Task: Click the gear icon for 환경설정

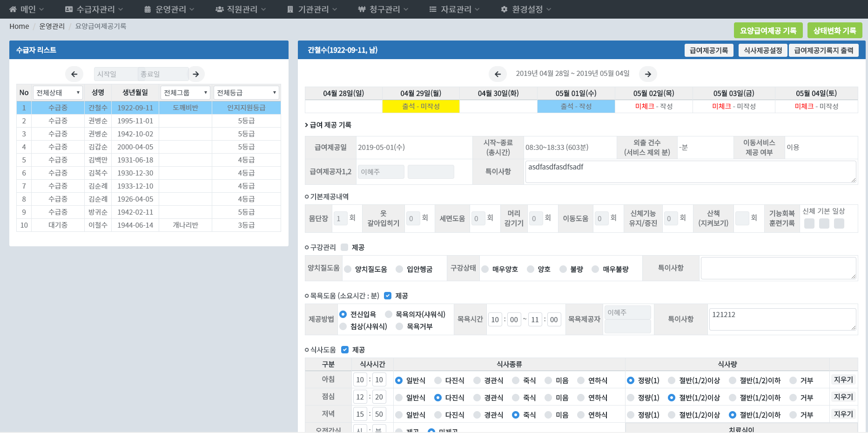Action: [x=504, y=9]
